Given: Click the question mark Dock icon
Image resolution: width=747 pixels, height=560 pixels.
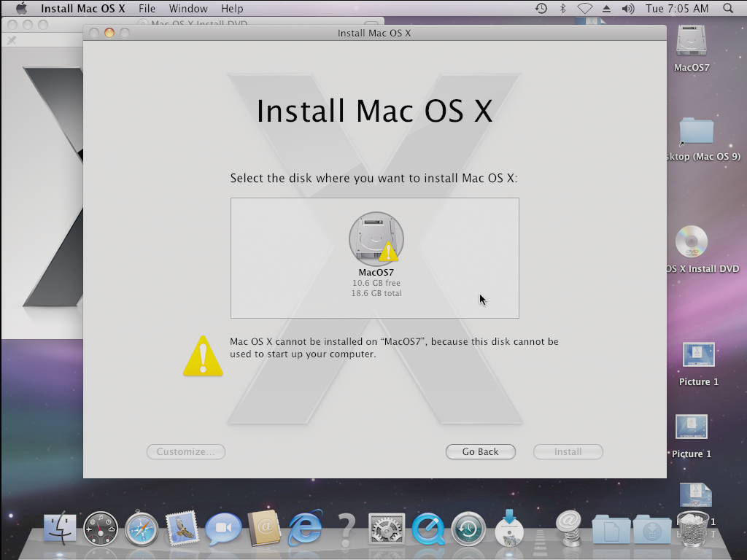Looking at the screenshot, I should tap(347, 529).
